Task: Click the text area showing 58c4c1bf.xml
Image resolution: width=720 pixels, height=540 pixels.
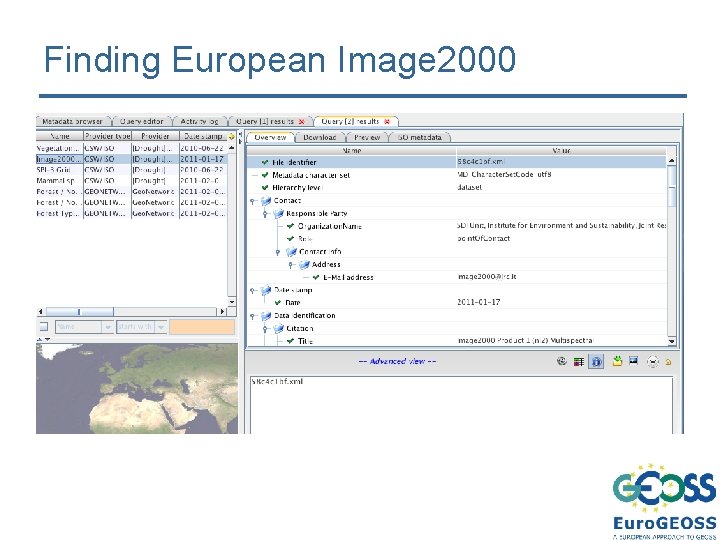Action: coord(461,405)
